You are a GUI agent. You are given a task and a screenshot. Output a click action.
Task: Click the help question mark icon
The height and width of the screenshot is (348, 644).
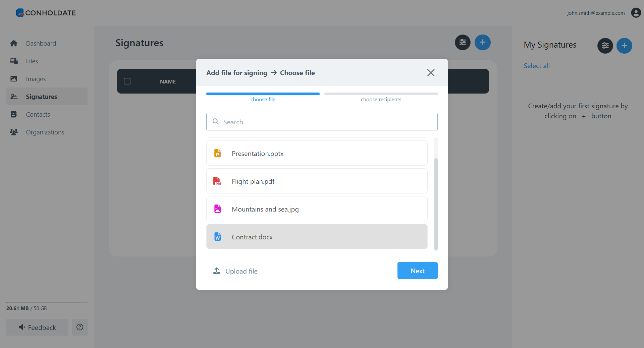point(80,327)
